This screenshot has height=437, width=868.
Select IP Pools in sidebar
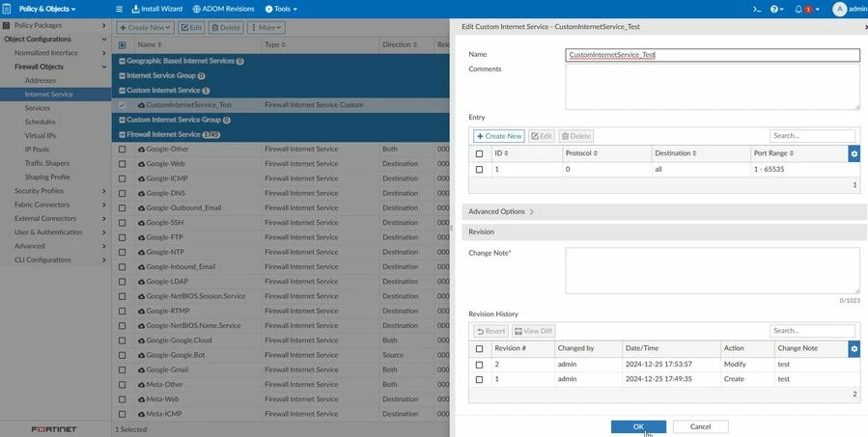pos(37,150)
